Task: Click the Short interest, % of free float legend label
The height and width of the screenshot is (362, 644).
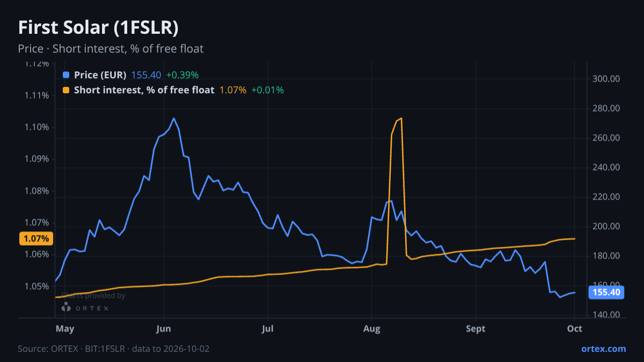Action: click(144, 90)
